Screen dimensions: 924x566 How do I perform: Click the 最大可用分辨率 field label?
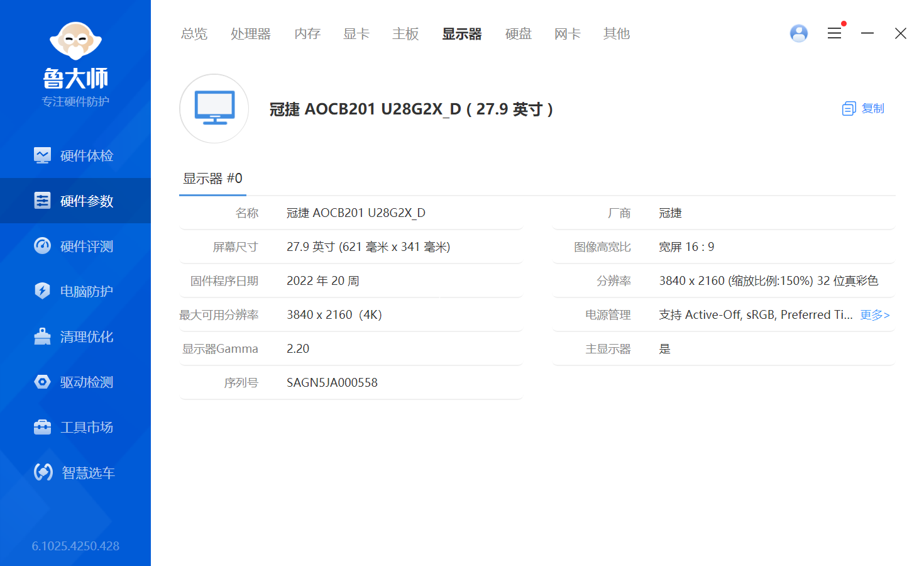tap(219, 315)
